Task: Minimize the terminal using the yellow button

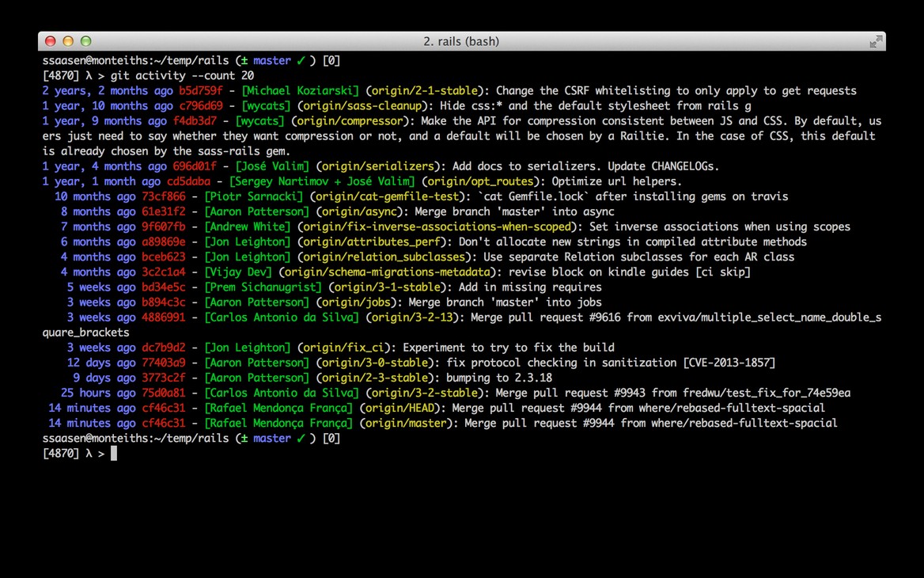Action: click(x=68, y=41)
